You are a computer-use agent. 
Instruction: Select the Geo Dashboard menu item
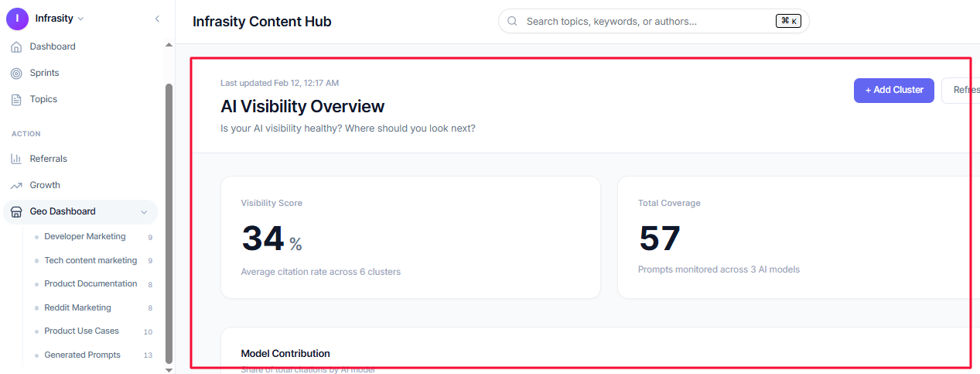click(x=79, y=211)
